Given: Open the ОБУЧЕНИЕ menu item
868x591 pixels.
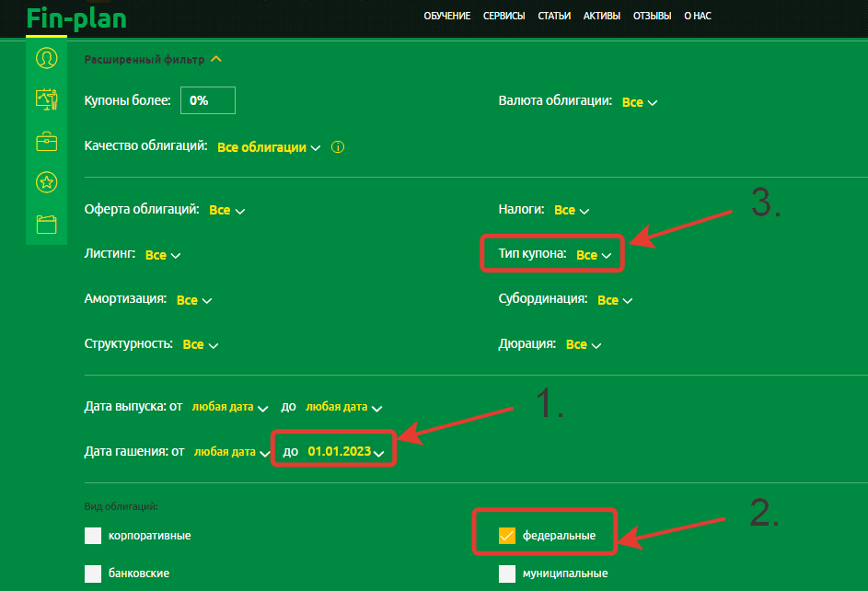Looking at the screenshot, I should (446, 16).
